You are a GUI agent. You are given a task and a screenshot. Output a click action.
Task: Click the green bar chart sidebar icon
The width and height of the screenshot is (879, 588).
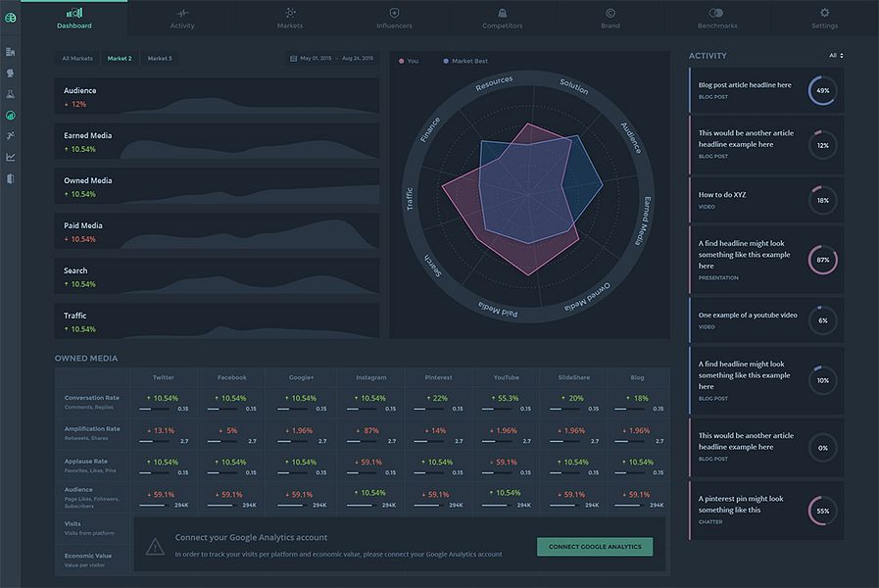click(x=10, y=116)
